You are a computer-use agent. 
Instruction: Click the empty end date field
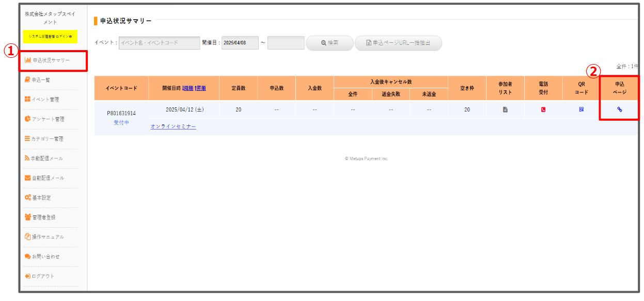pyautogui.click(x=286, y=43)
